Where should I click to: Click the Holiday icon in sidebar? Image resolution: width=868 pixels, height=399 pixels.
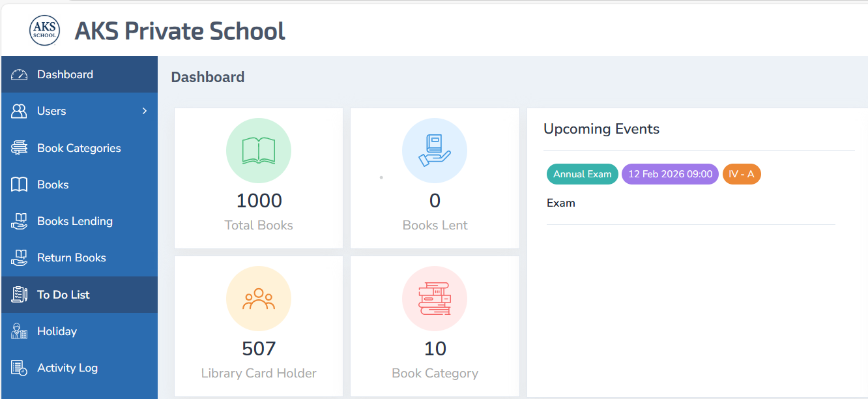[x=20, y=331]
